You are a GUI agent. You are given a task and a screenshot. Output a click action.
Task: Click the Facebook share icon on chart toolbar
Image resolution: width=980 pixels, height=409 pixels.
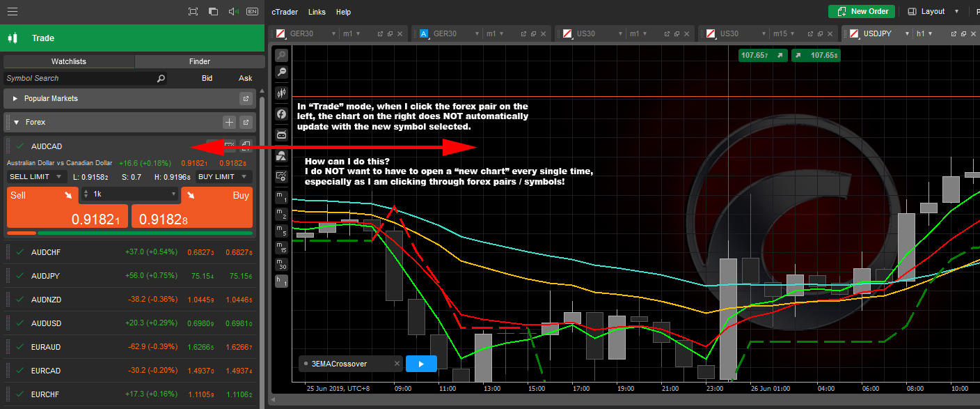(282, 114)
